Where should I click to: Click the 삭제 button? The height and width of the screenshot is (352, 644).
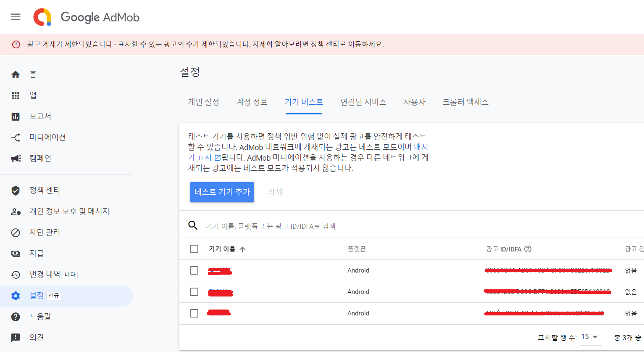point(275,192)
